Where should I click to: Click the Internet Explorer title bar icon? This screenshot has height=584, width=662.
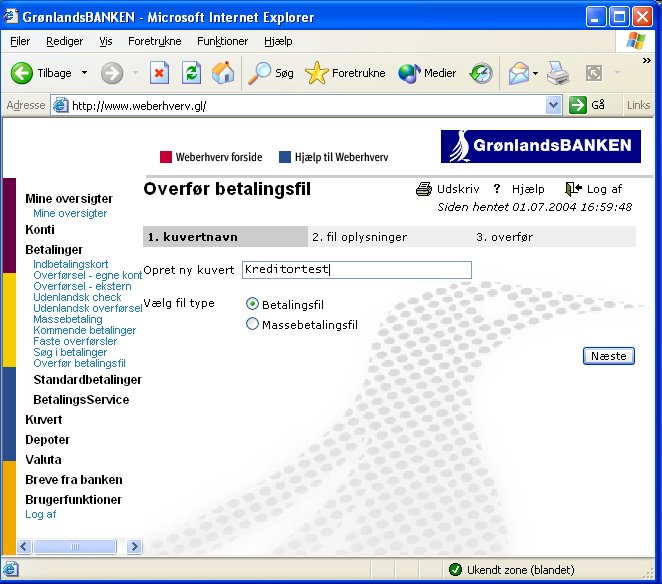tap(11, 16)
